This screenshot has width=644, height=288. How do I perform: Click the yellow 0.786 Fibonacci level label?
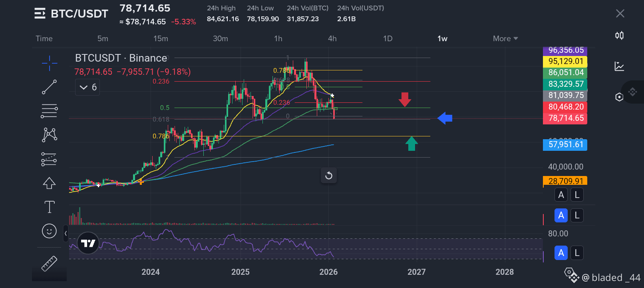tap(161, 136)
